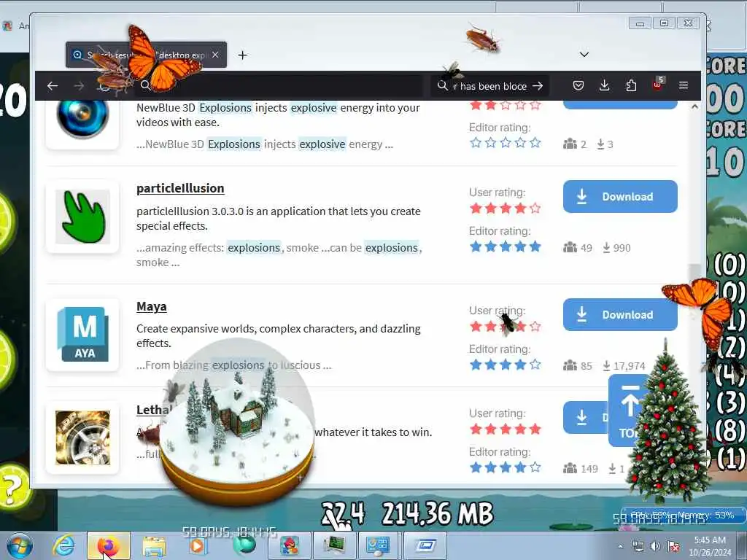Click the votes icon next to 2
The width and height of the screenshot is (747, 560).
[x=570, y=144]
